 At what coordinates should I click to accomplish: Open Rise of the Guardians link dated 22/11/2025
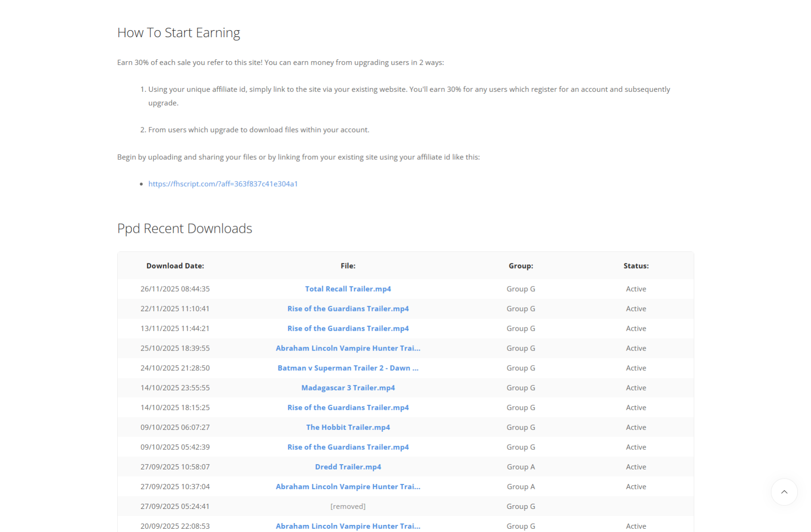click(x=348, y=309)
